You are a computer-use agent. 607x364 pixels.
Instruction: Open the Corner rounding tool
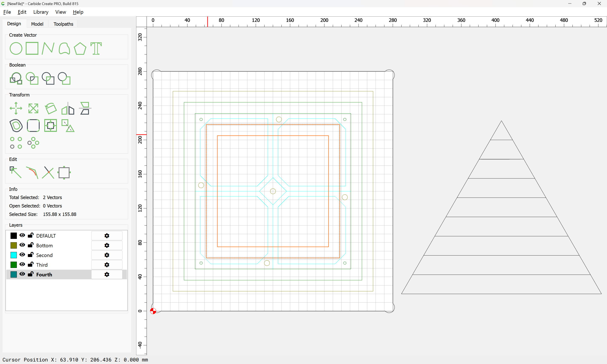(x=33, y=126)
